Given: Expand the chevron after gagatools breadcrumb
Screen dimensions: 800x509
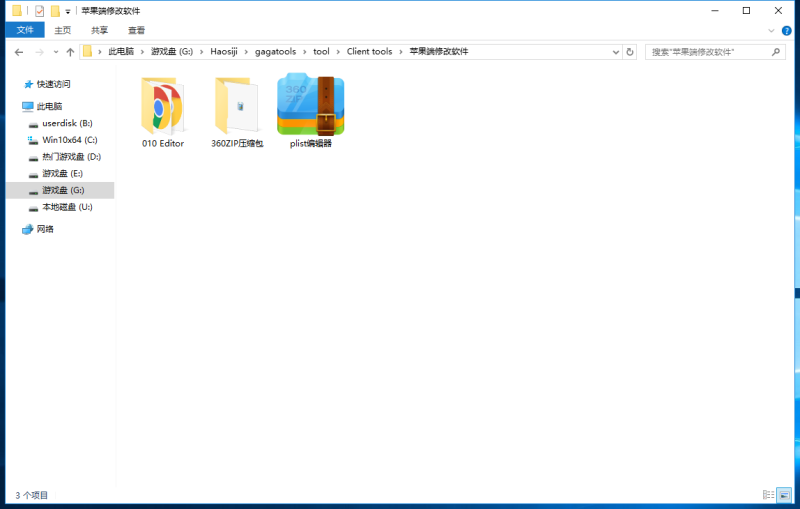Looking at the screenshot, I should point(305,52).
